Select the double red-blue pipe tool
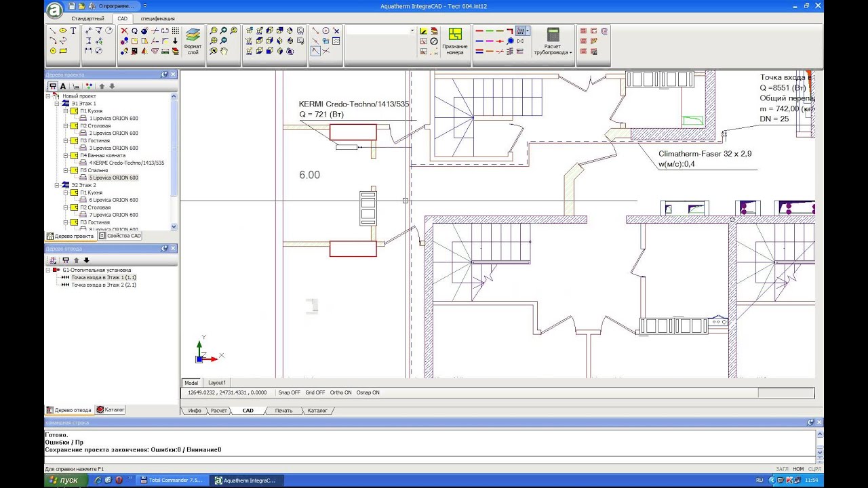This screenshot has height=488, width=868. point(479,52)
